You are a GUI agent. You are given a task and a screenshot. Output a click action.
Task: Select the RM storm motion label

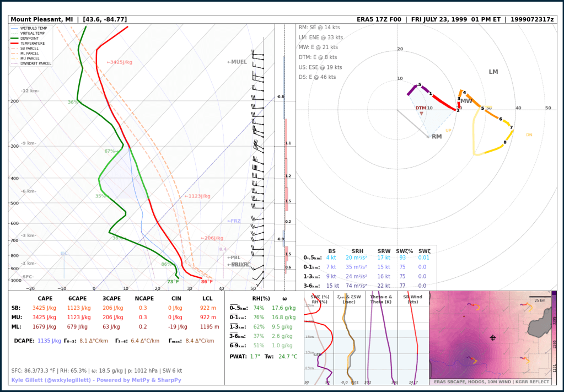(437, 137)
